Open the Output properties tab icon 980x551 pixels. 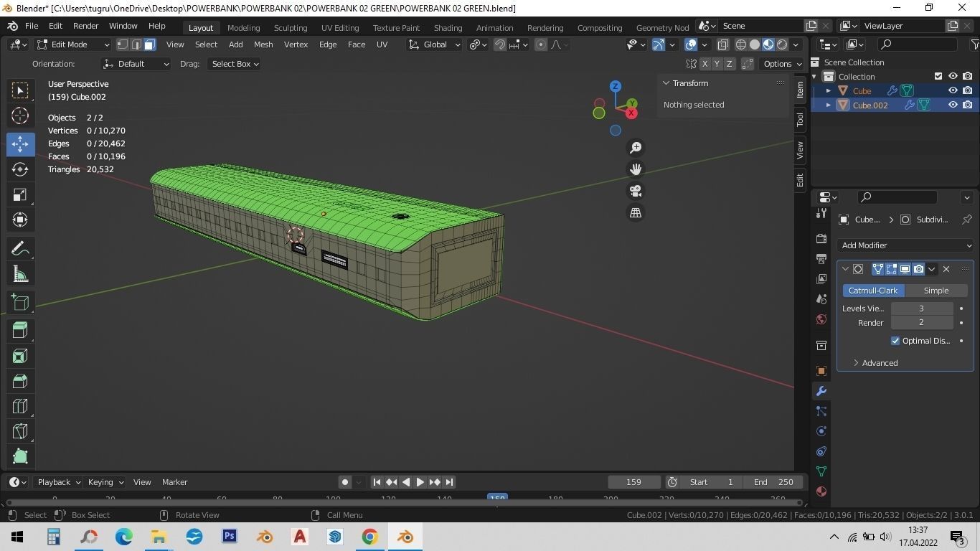(821, 258)
